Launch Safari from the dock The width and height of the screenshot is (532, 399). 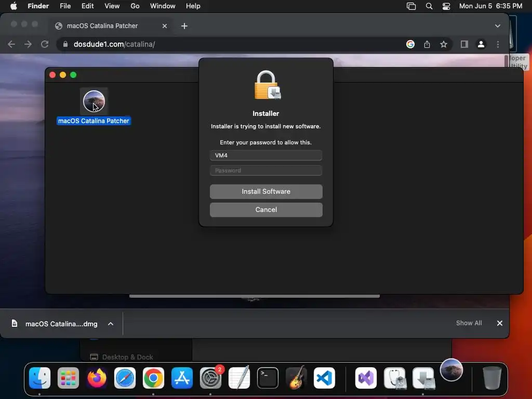click(x=125, y=378)
